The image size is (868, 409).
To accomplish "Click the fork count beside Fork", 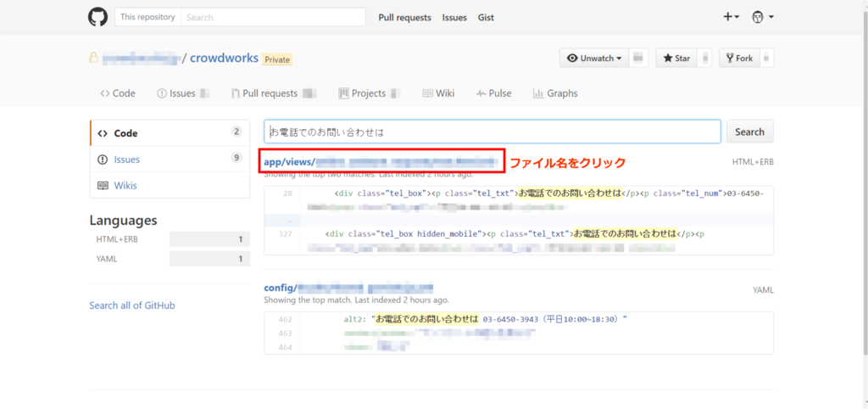I will [766, 58].
